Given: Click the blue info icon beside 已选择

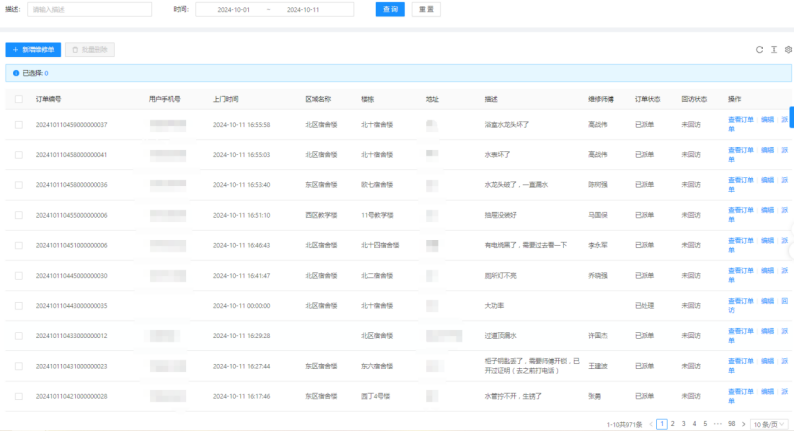Looking at the screenshot, I should point(15,73).
